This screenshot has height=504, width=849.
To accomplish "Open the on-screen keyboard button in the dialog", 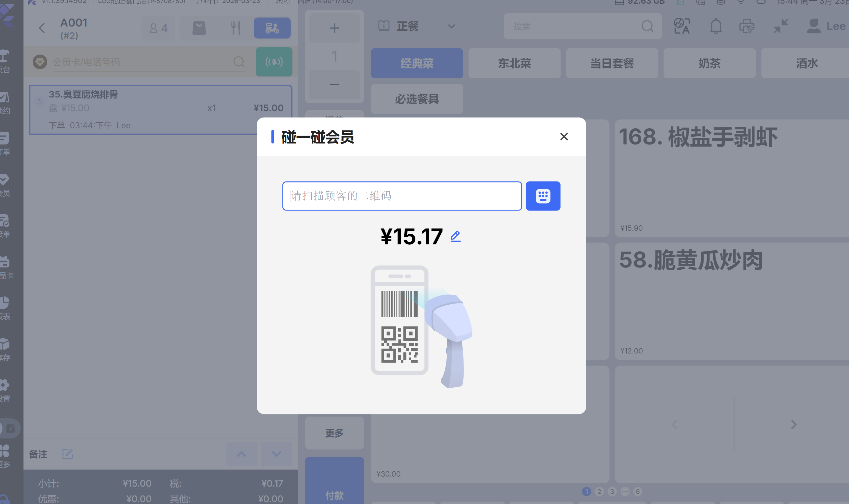I will pyautogui.click(x=543, y=196).
